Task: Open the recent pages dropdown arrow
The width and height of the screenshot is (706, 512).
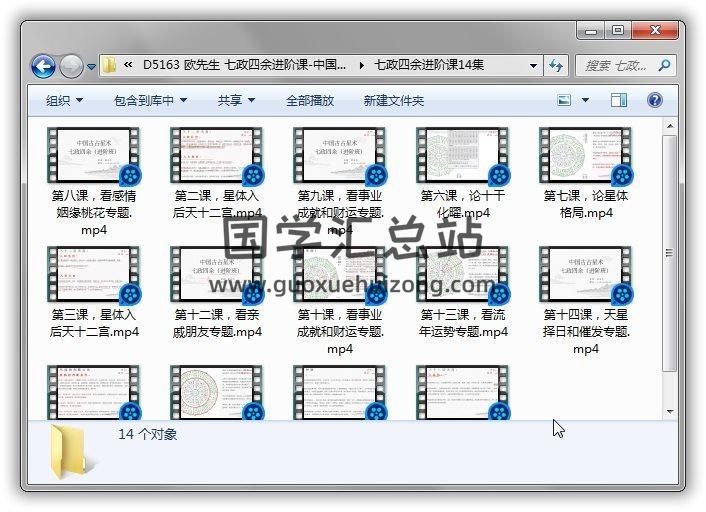Action: pyautogui.click(x=91, y=67)
